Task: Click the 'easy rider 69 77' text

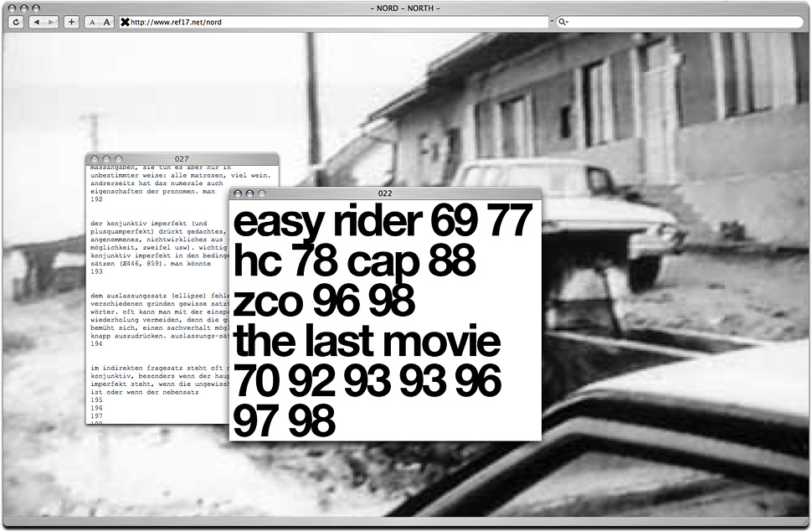Action: click(383, 224)
